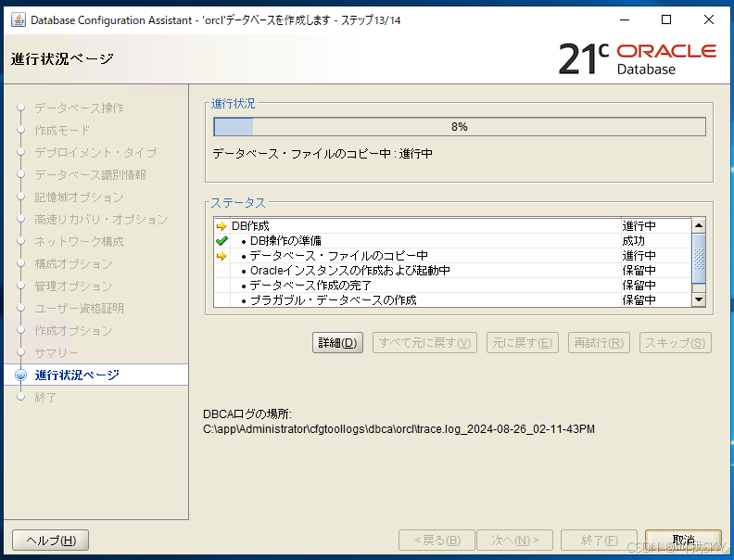This screenshot has width=734, height=560.
Task: Click the status list scrollbar thumb
Action: 699,258
